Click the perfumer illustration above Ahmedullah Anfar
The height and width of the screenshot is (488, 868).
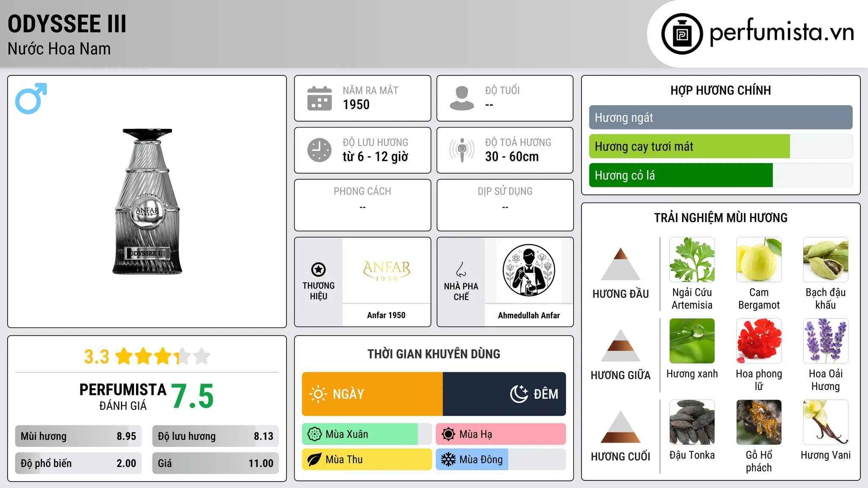[x=529, y=270]
